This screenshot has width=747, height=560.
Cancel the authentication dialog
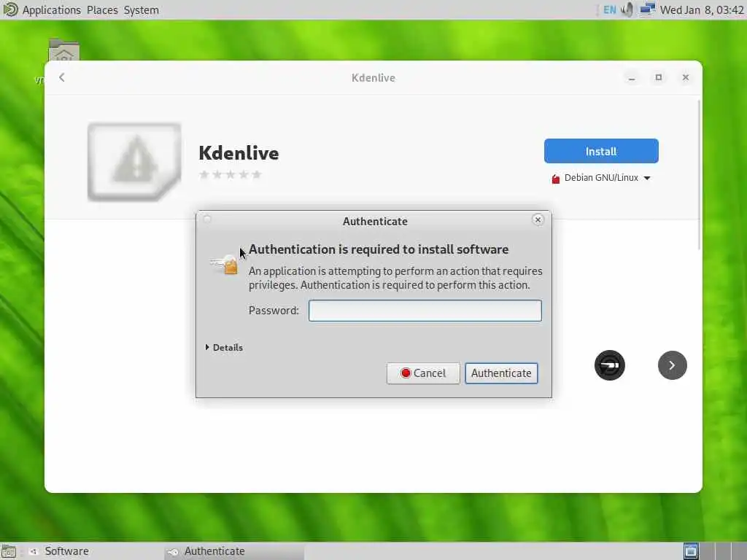423,373
